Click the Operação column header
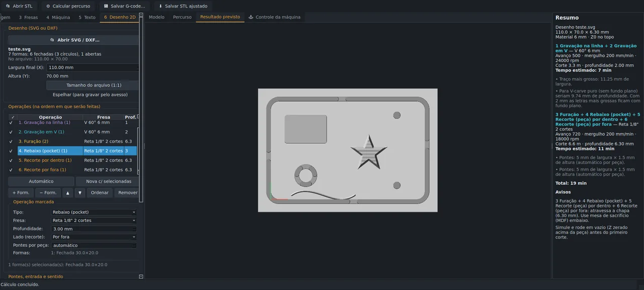Viewport: 644px width, 290px height. coord(50,117)
